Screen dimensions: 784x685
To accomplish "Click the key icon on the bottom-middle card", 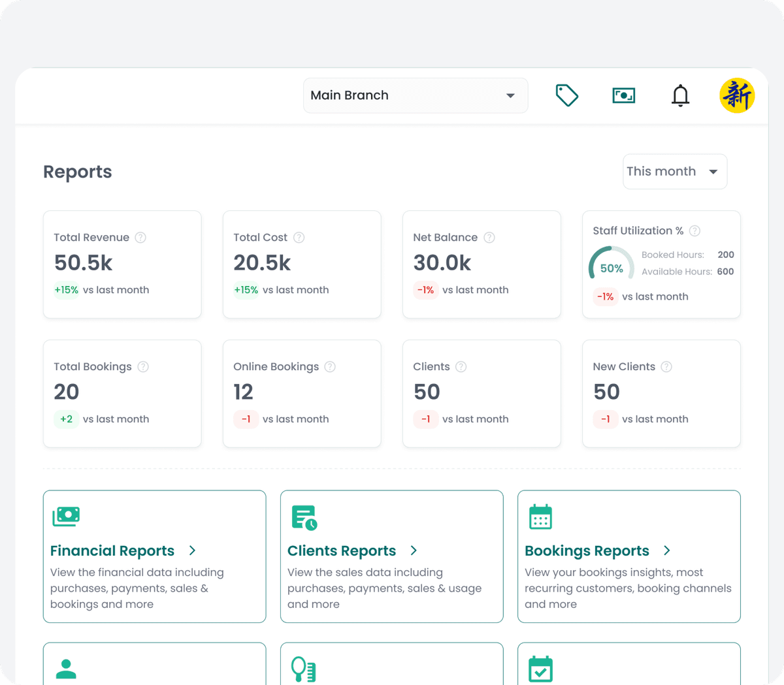I will 302,667.
